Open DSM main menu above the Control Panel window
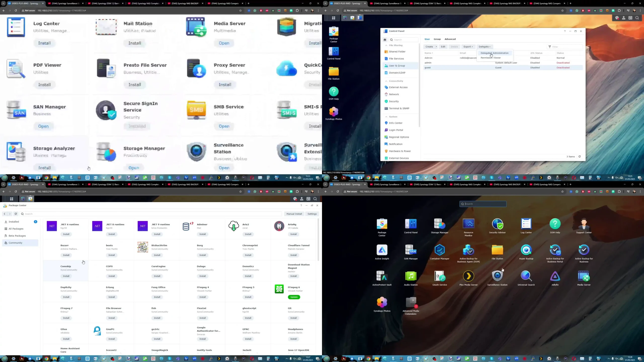Screen dimensions: 644x362 (333, 18)
